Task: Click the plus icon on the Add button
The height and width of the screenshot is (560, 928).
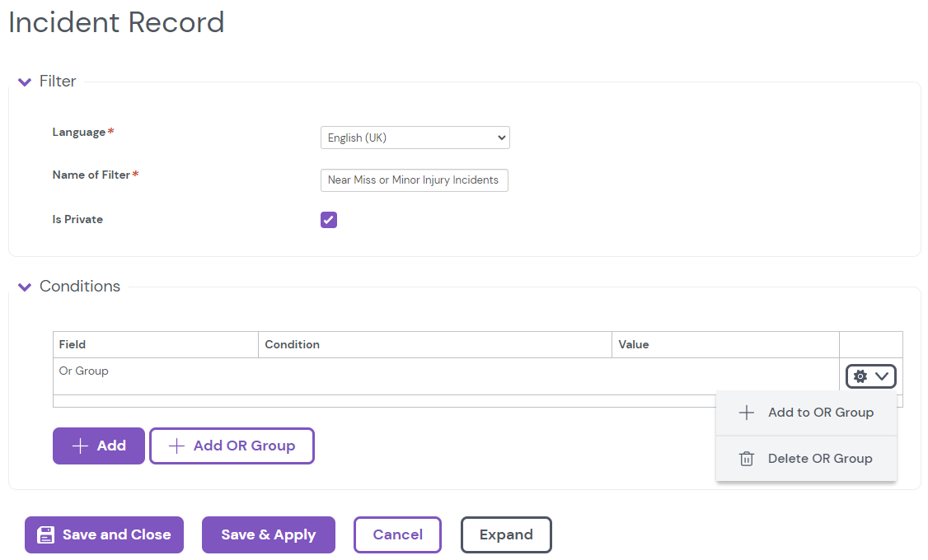Action: tap(80, 446)
